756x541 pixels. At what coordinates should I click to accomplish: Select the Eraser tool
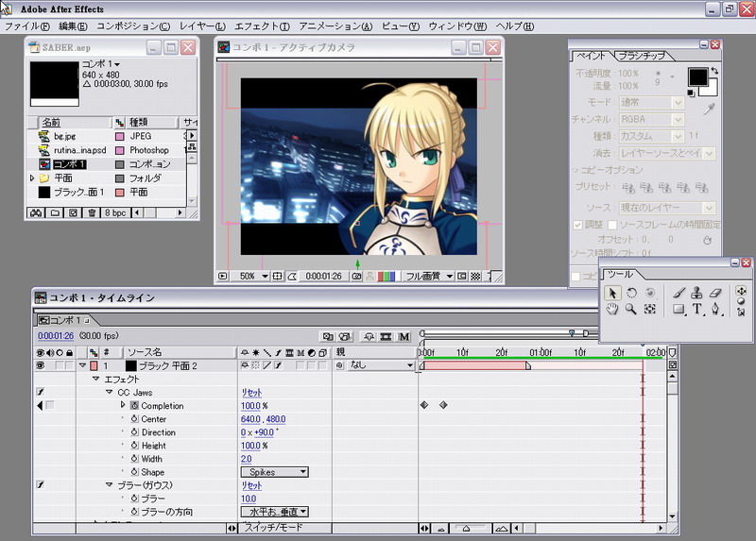tap(716, 293)
